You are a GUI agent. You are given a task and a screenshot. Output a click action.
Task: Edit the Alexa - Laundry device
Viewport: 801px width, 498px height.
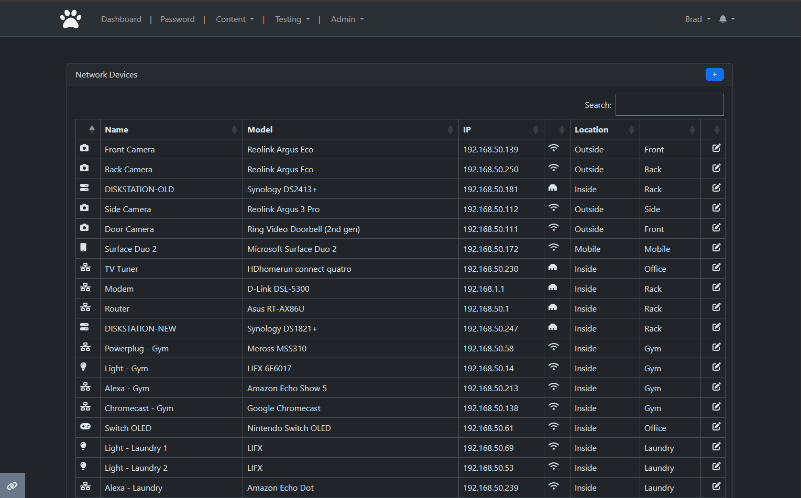coord(716,487)
